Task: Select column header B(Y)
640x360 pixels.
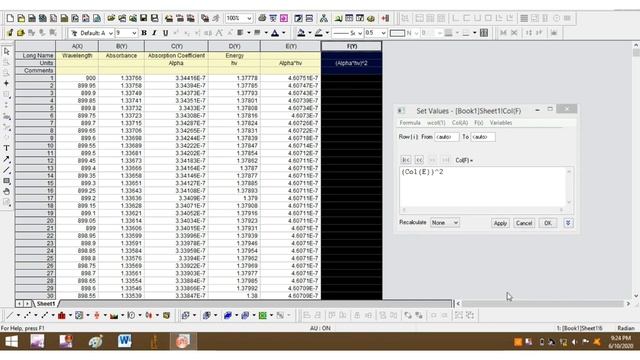Action: click(121, 47)
